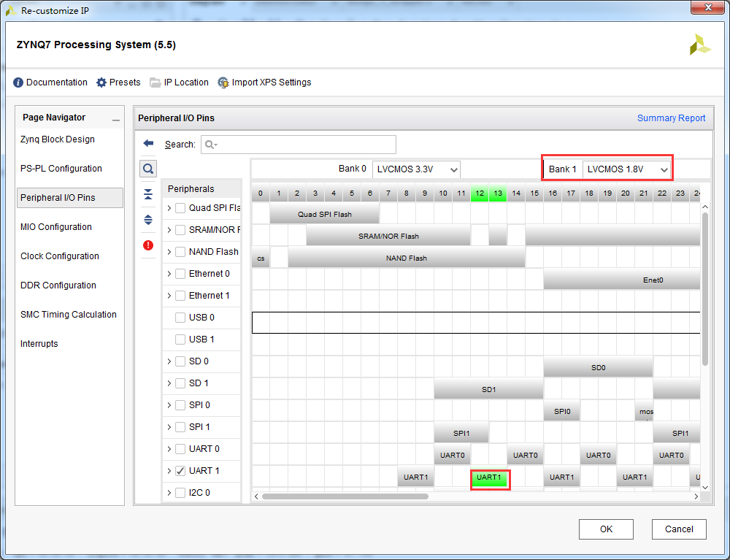This screenshot has height=560, width=730.
Task: Open the Documentation link
Action: [x=50, y=83]
